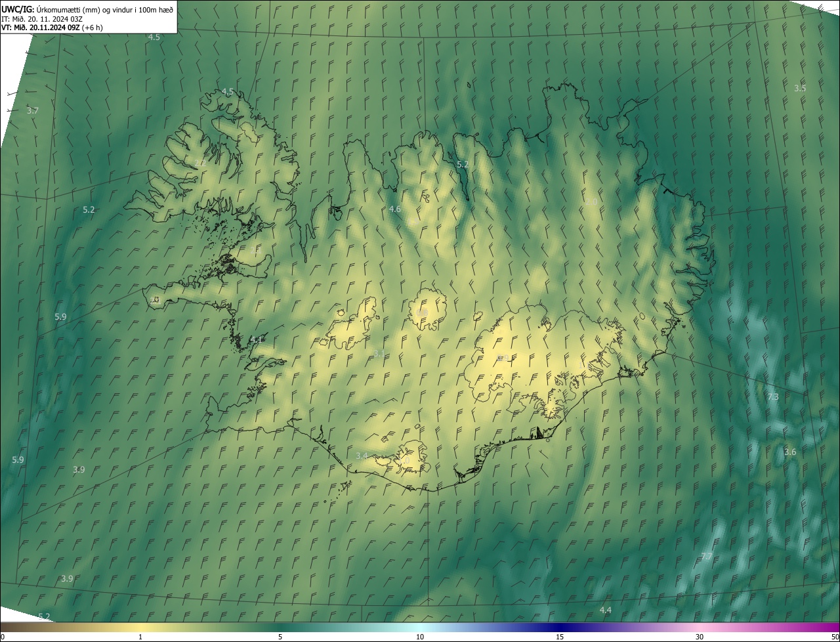Click the 'VT: Mið. 20.11.2024 09Z (+6 h)' line
The height and width of the screenshot is (642, 840).
pyautogui.click(x=52, y=28)
